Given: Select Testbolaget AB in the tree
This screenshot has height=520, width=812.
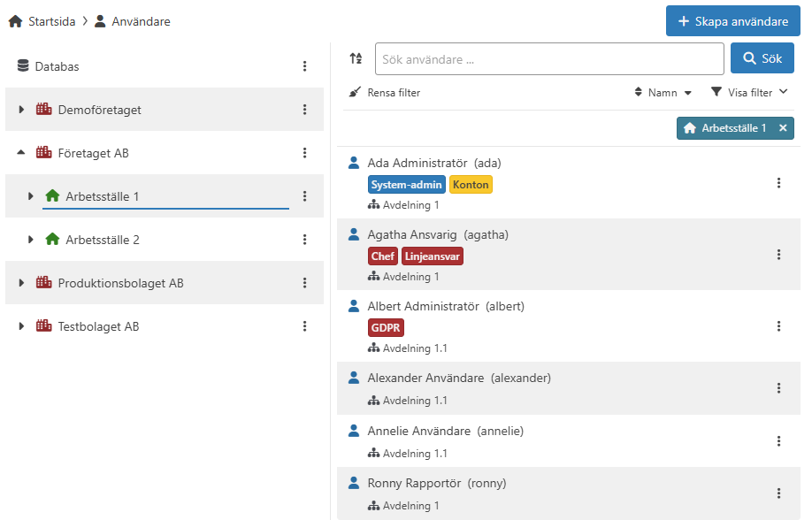Looking at the screenshot, I should 98,327.
